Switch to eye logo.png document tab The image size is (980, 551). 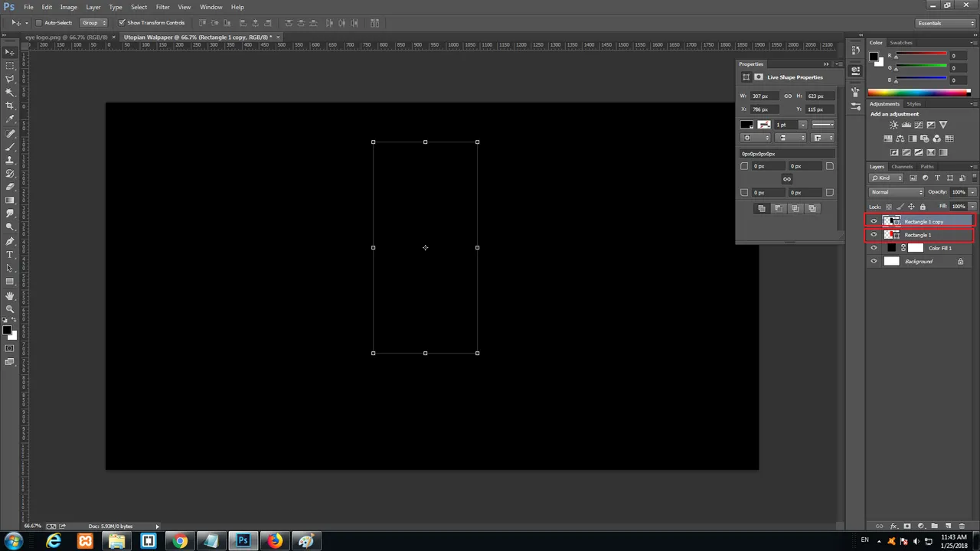pyautogui.click(x=66, y=37)
